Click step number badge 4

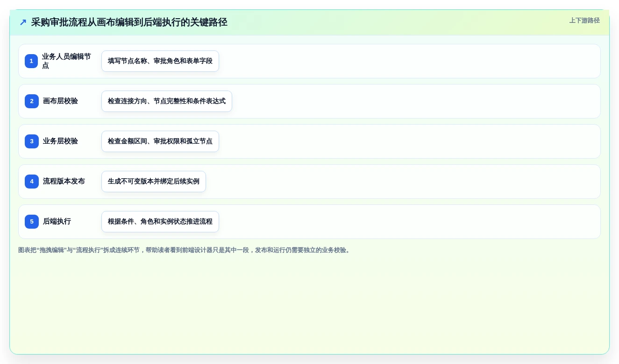32,182
